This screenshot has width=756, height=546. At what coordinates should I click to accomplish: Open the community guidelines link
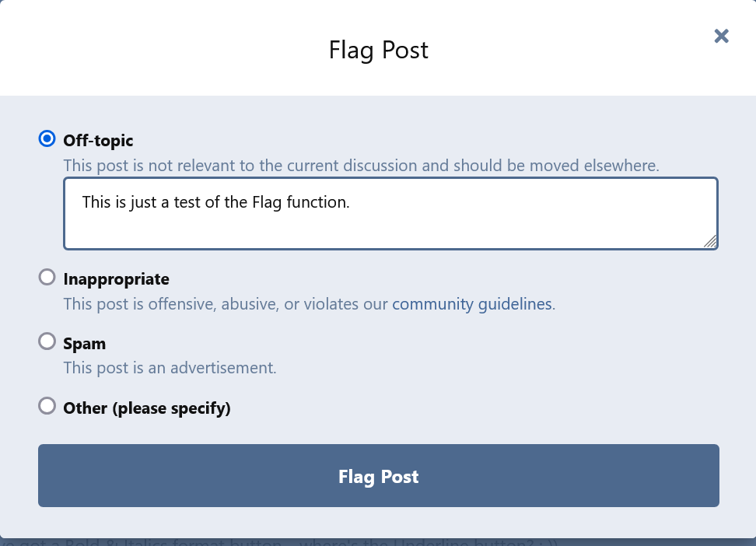pos(472,304)
